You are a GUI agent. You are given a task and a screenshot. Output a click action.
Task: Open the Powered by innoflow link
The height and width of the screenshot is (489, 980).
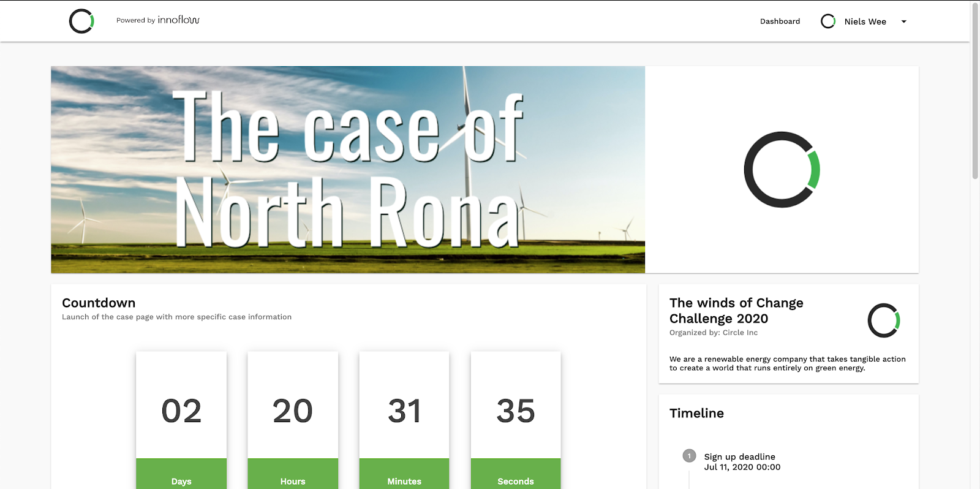coord(158,20)
